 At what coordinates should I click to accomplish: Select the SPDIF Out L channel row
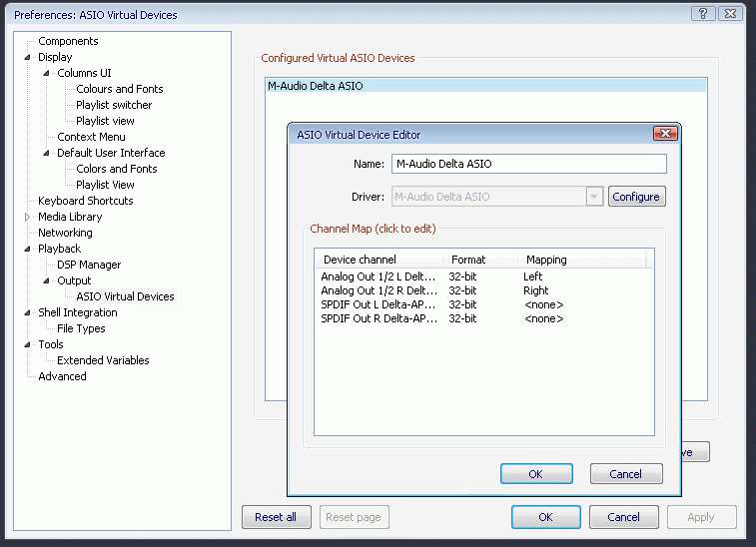coord(484,304)
